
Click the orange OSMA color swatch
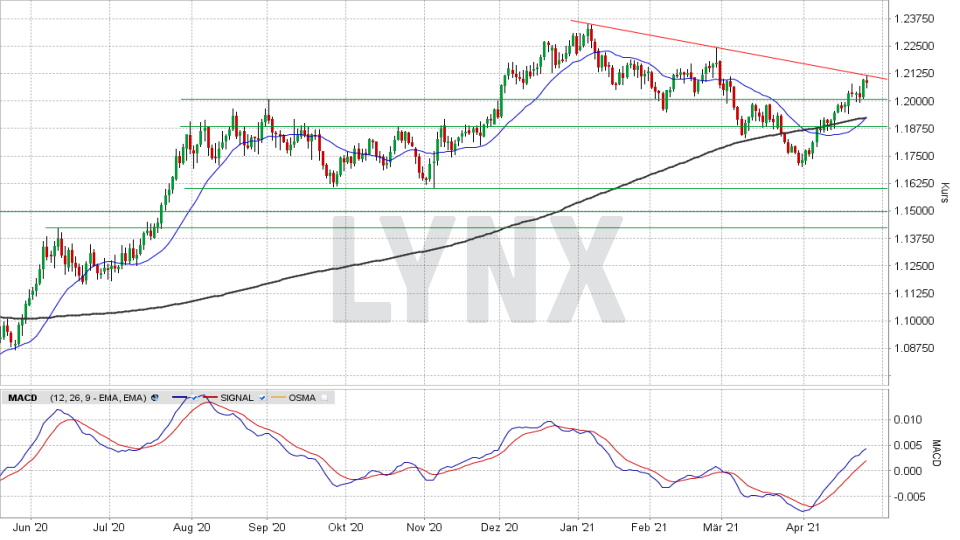(277, 398)
